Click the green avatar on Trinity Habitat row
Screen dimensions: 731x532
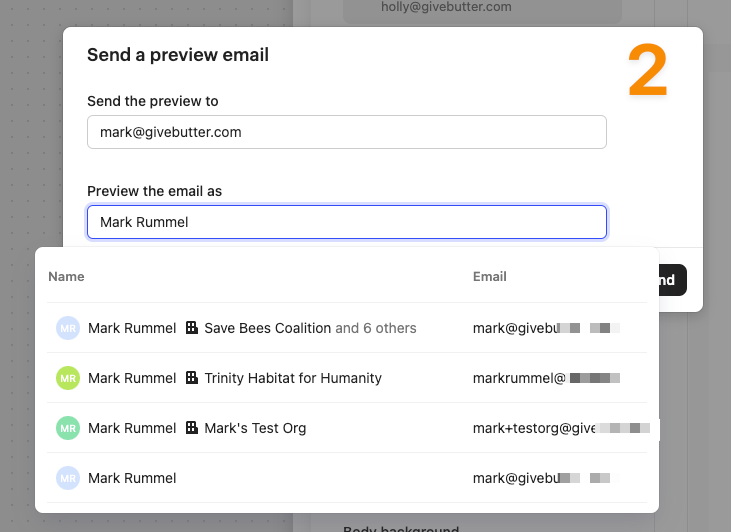click(67, 378)
